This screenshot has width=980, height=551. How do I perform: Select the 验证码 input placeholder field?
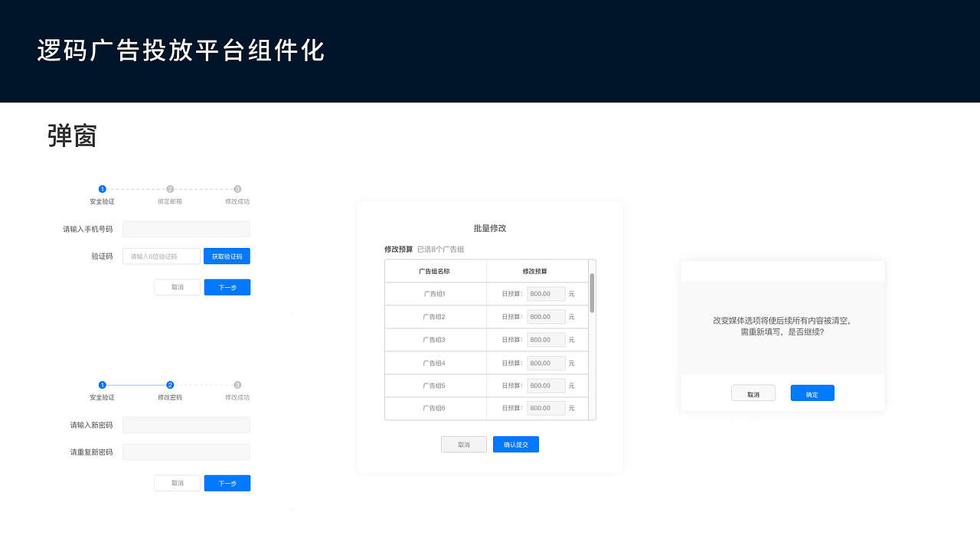[x=161, y=256]
